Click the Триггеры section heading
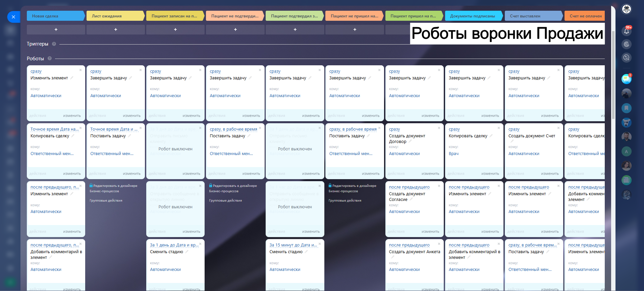 click(x=38, y=44)
